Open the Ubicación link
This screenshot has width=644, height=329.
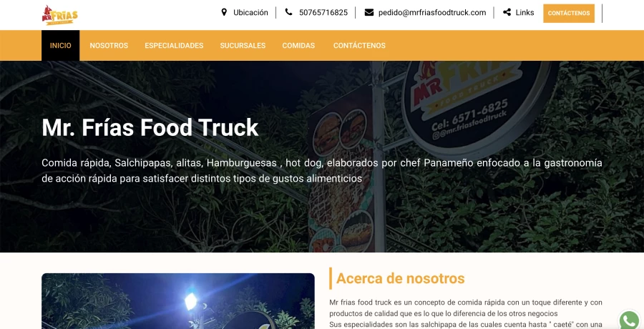click(250, 13)
